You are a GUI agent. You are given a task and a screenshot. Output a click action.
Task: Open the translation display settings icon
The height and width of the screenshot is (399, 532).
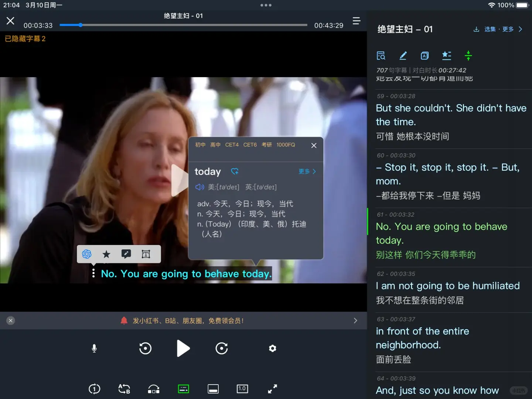coord(424,55)
